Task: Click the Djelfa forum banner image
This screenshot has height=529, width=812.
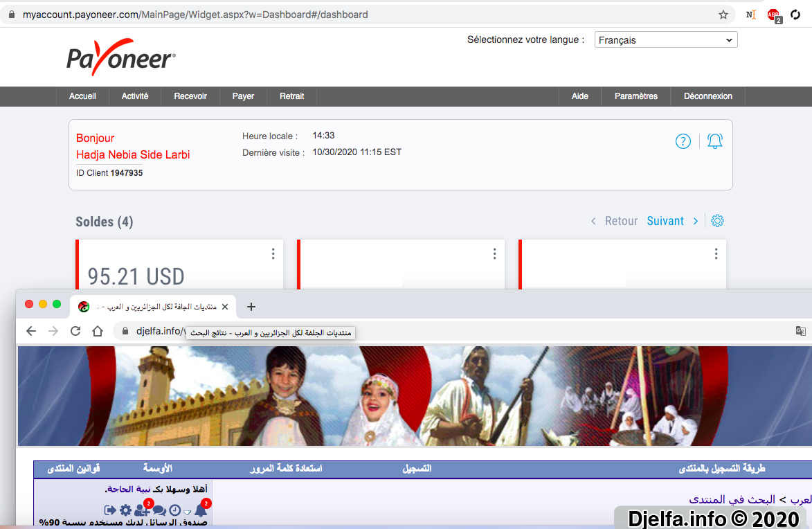Action: (414, 396)
